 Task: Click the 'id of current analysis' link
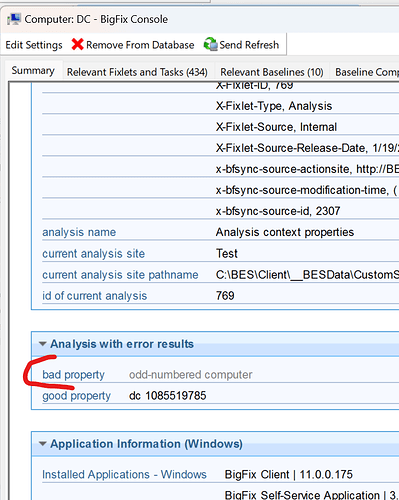pyautogui.click(x=94, y=296)
